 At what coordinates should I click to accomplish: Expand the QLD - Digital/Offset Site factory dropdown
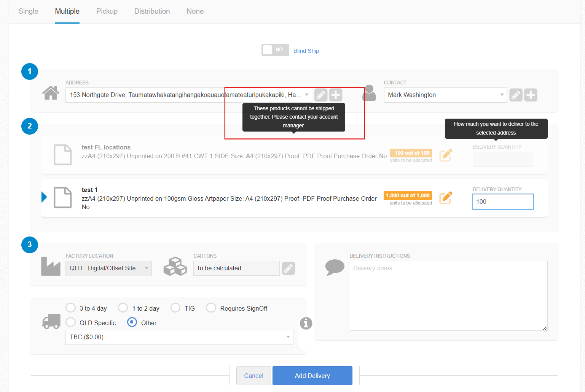pyautogui.click(x=108, y=268)
